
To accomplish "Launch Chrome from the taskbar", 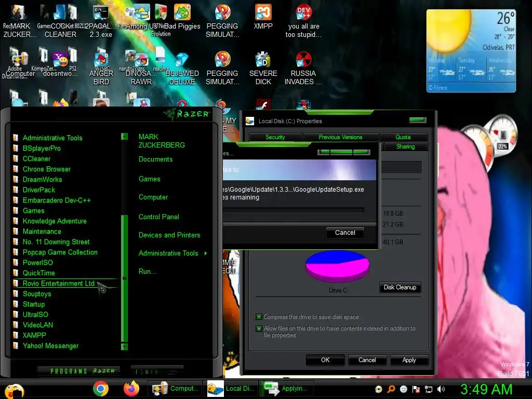I will (x=101, y=389).
